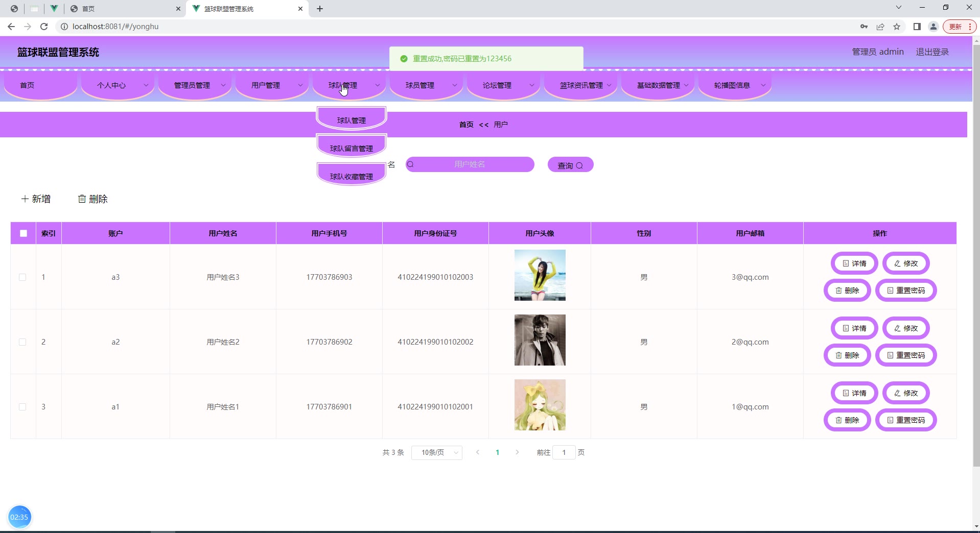
Task: Go to the 首页 navigation item
Action: click(x=40, y=85)
